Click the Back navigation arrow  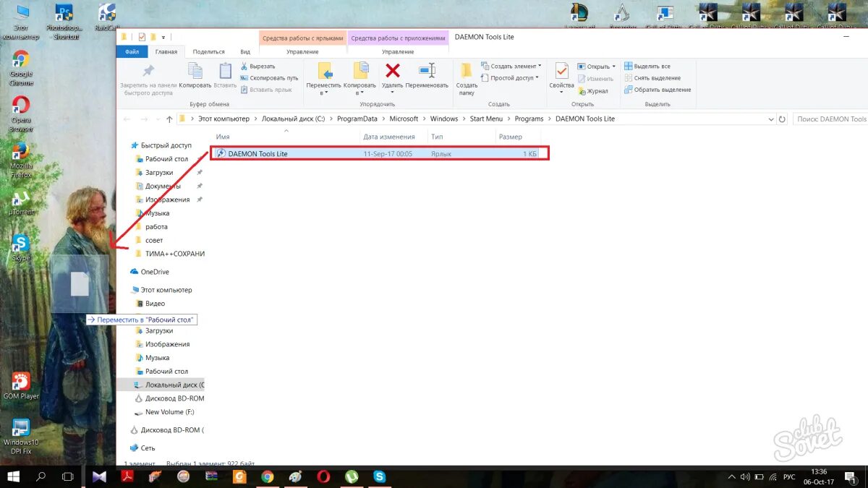click(x=127, y=119)
